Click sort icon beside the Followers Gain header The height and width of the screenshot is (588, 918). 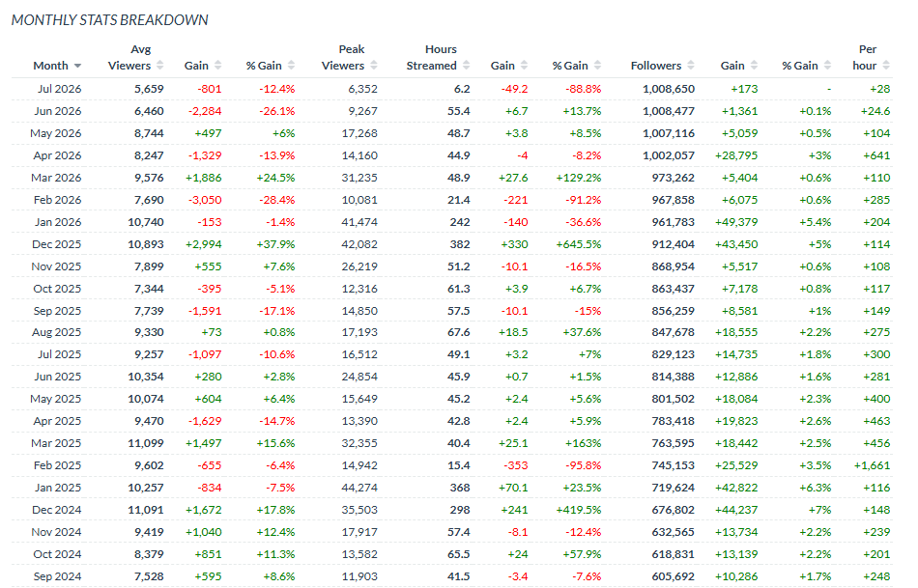754,66
